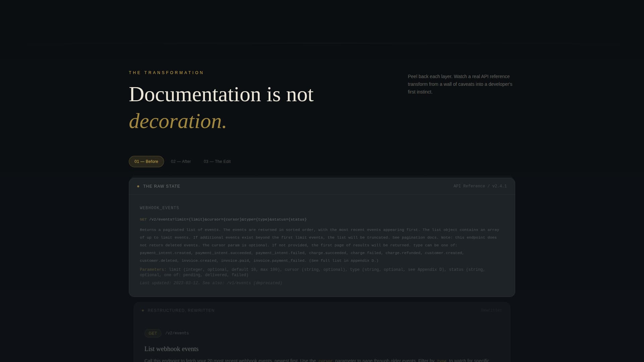Click the italic "decoration." word

point(178,121)
